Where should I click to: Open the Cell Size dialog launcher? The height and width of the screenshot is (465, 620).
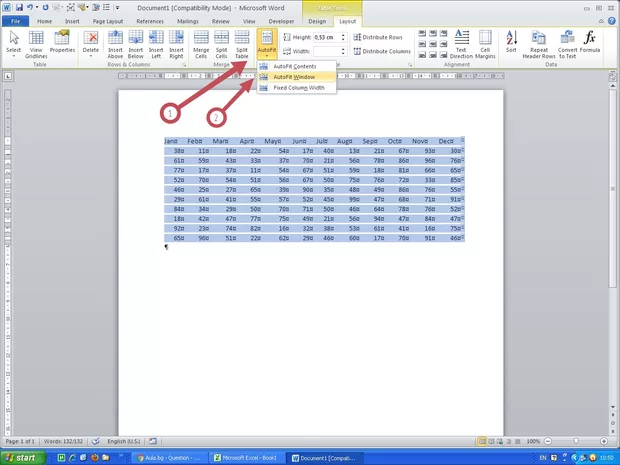(x=410, y=64)
